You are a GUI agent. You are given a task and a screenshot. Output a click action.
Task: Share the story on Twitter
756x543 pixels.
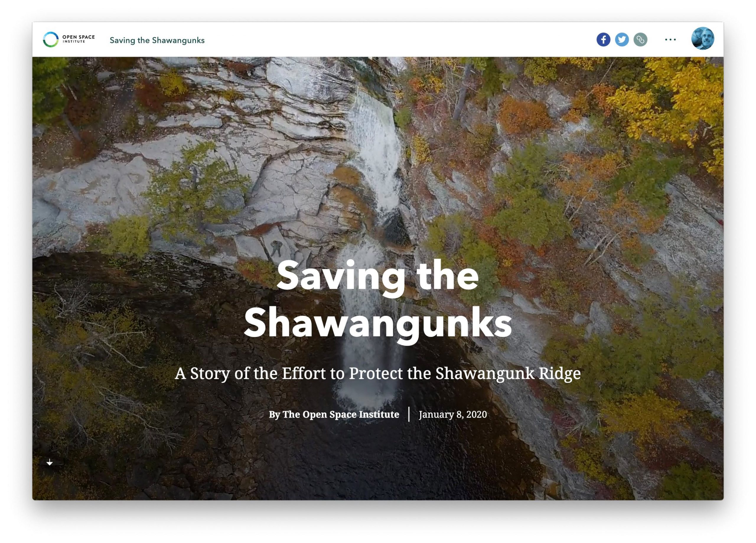coord(622,40)
